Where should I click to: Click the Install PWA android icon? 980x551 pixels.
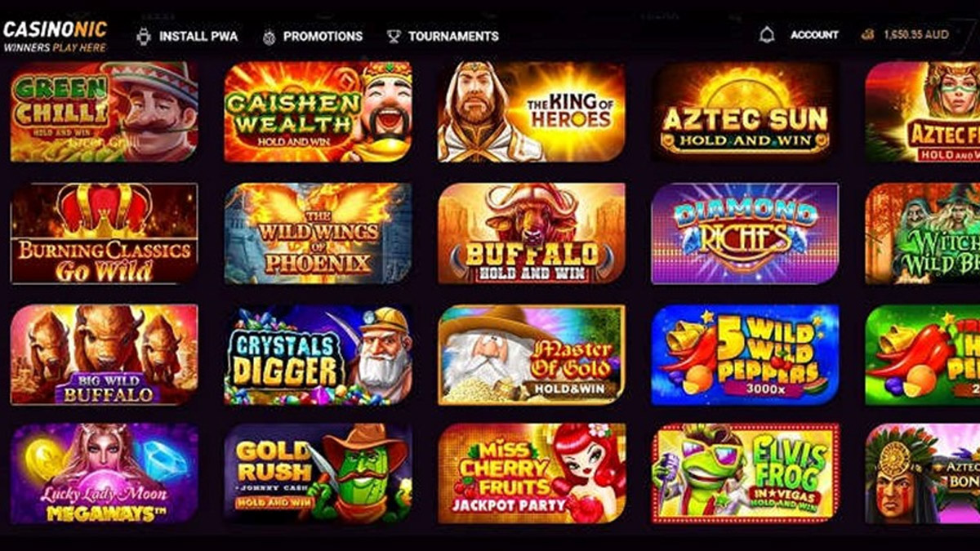(x=144, y=36)
